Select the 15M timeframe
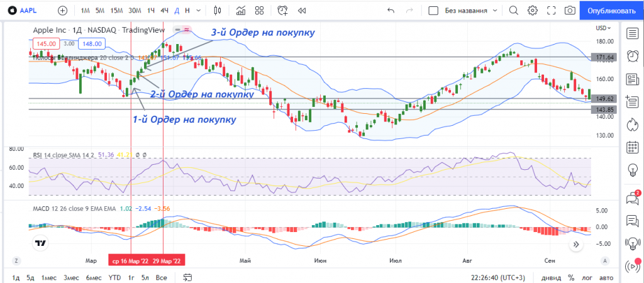Screen dimensions: 644x283 116,10
